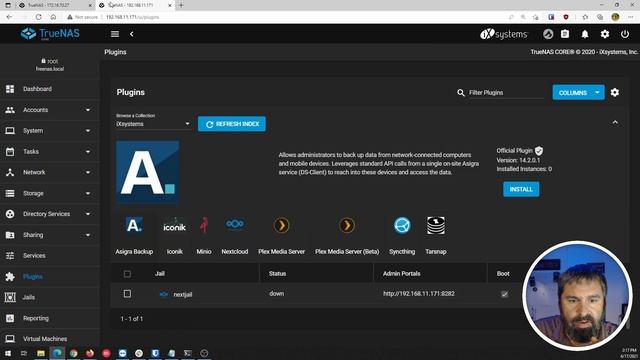Open the nextjail admin portal link

point(419,293)
